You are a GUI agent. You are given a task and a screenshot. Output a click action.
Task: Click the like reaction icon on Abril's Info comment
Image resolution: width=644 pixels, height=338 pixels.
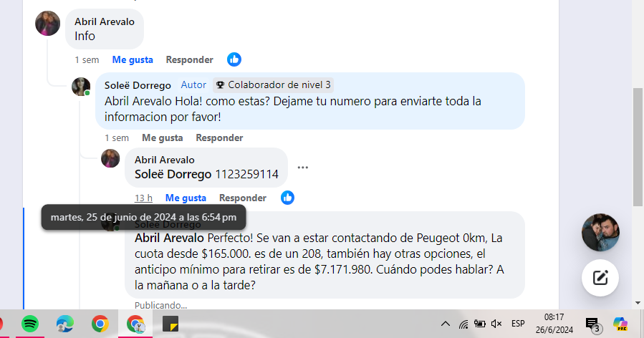pos(234,59)
